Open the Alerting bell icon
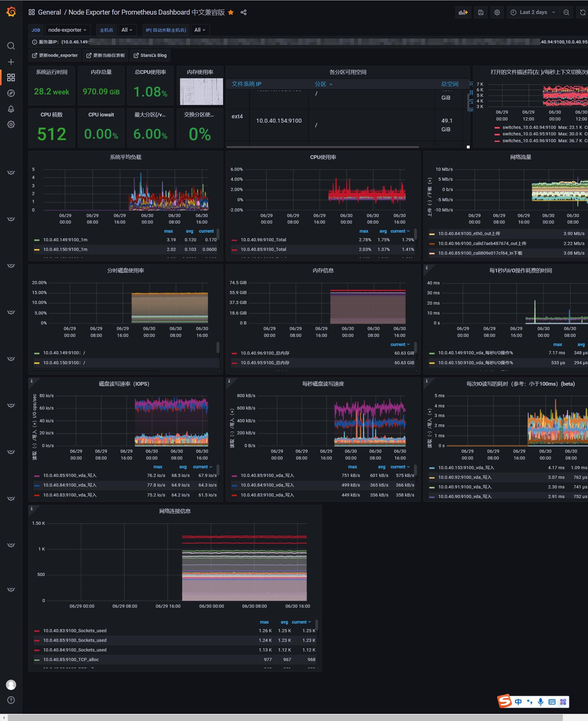Image resolution: width=588 pixels, height=721 pixels. (11, 109)
